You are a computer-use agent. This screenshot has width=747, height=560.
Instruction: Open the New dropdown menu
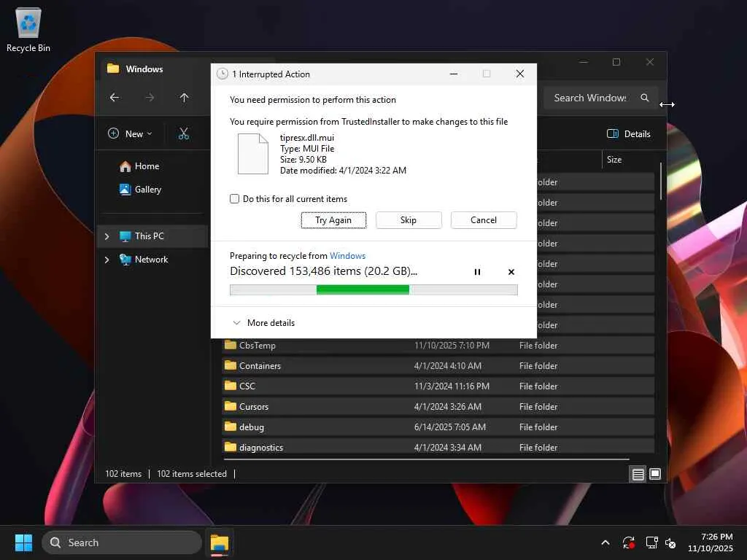click(130, 134)
